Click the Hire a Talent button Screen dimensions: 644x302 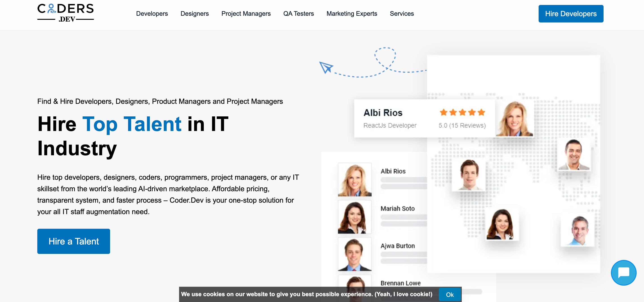click(x=73, y=241)
